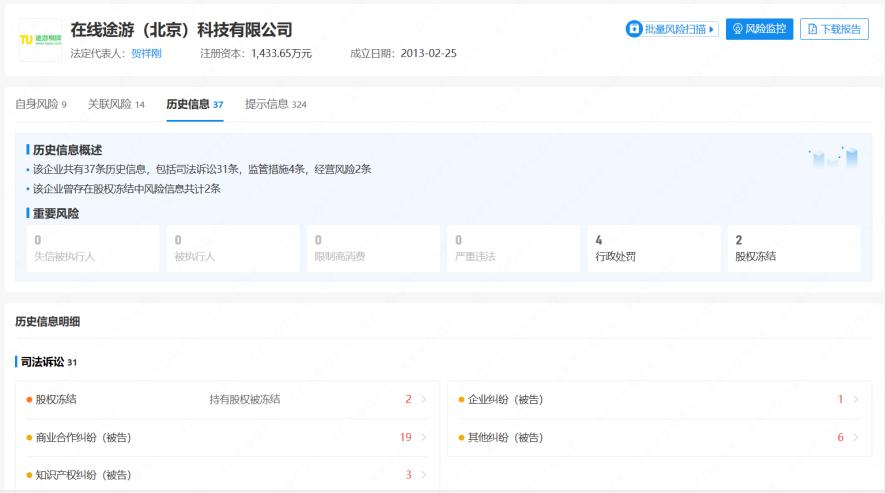885x493 pixels.
Task: Expand the 股权冻结 row chevron
Action: coord(423,400)
